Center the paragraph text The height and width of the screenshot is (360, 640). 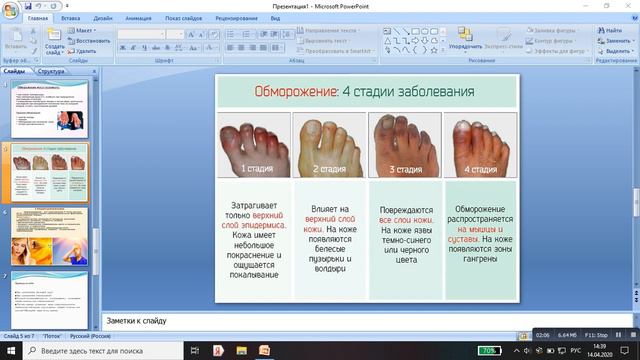point(241,48)
